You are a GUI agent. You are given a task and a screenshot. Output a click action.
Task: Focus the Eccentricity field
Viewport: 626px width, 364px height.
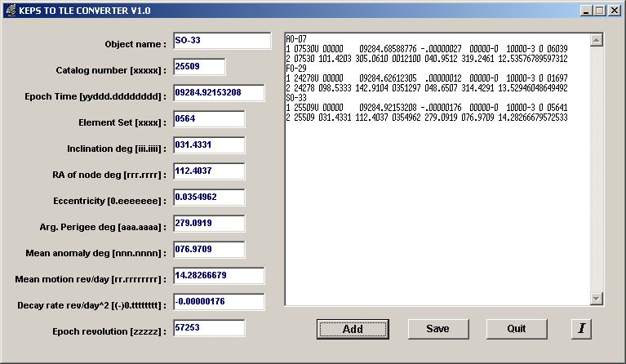tap(209, 198)
